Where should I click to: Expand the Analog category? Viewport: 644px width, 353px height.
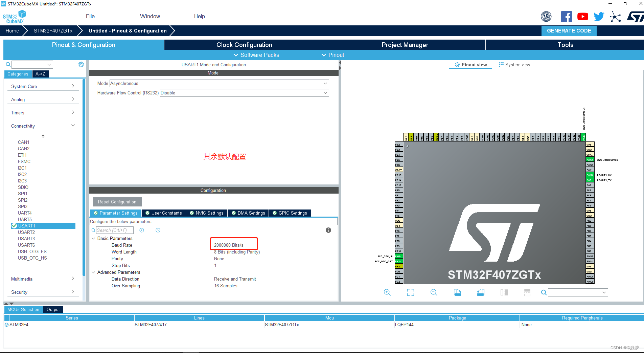(x=43, y=100)
